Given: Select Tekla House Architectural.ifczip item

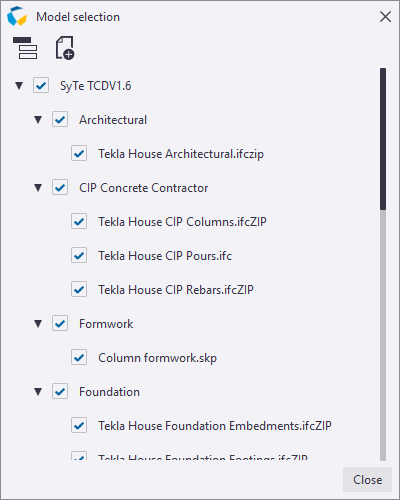Looking at the screenshot, I should 181,154.
